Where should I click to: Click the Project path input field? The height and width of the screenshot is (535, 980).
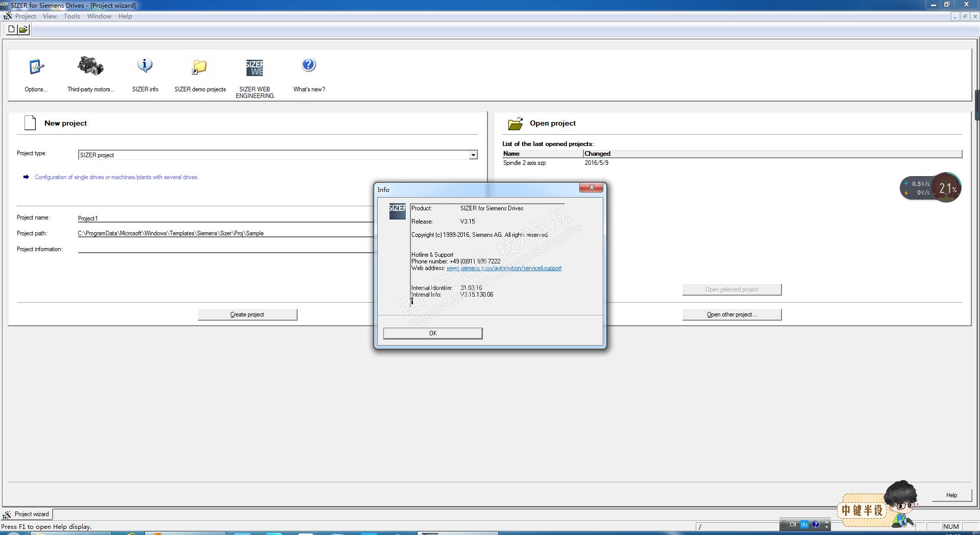(x=226, y=233)
